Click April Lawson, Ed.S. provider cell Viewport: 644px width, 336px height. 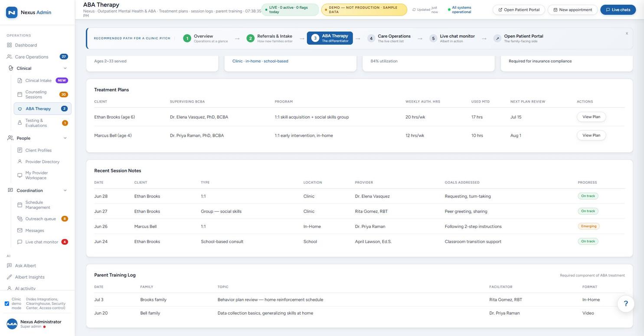tap(373, 242)
